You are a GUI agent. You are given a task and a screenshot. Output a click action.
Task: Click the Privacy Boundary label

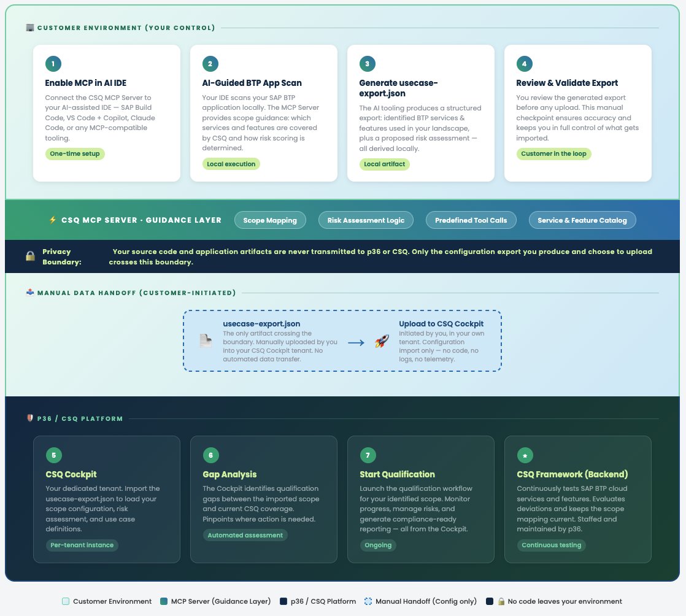(x=62, y=257)
